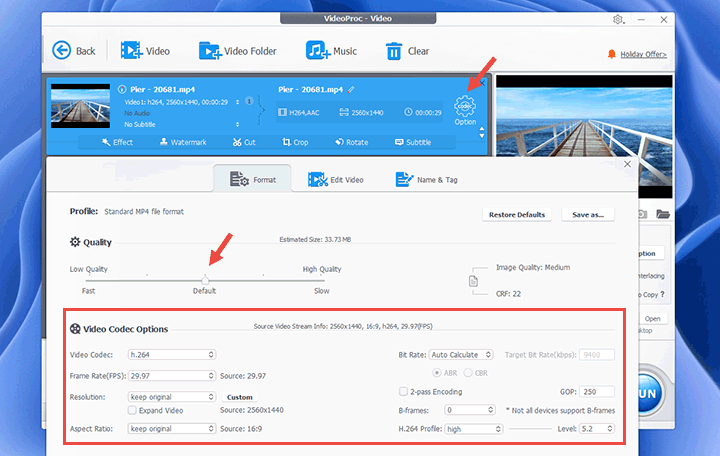Set quality slider to Fast end
Viewport: 720px width, 456px height.
click(x=87, y=280)
